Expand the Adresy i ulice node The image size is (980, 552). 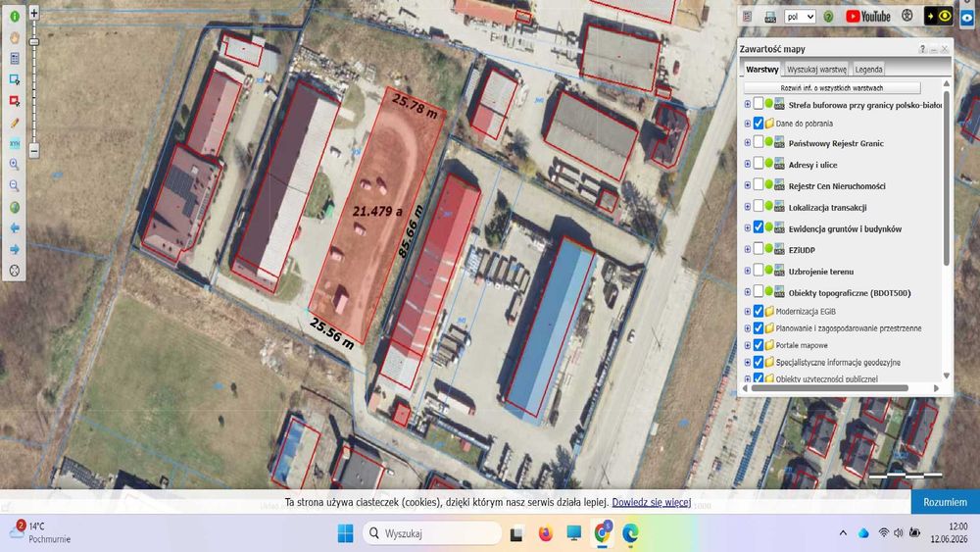[x=748, y=165]
